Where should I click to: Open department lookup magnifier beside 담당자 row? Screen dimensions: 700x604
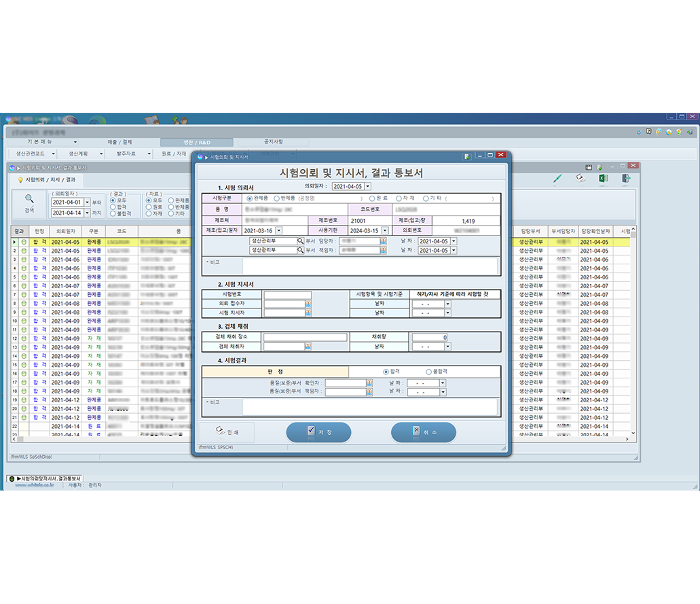300,241
